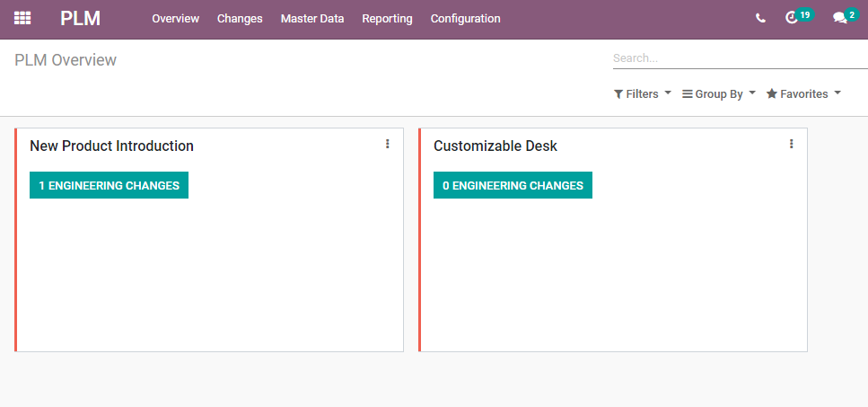Open conversations chat icon with 2 badge

tap(840, 18)
